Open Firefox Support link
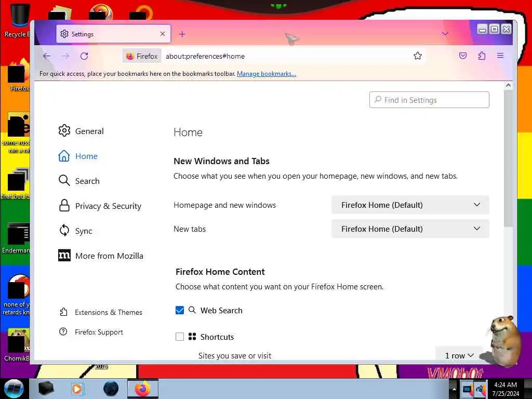 (x=91, y=332)
